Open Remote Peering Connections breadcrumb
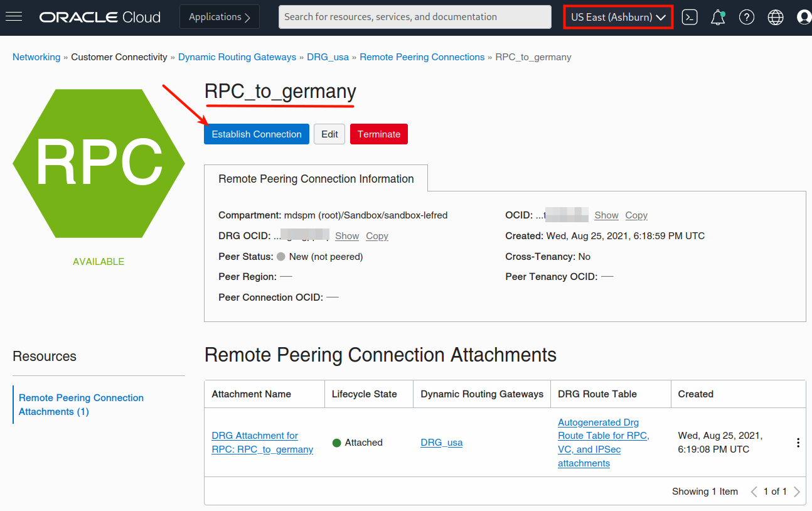The image size is (812, 511). (x=422, y=57)
